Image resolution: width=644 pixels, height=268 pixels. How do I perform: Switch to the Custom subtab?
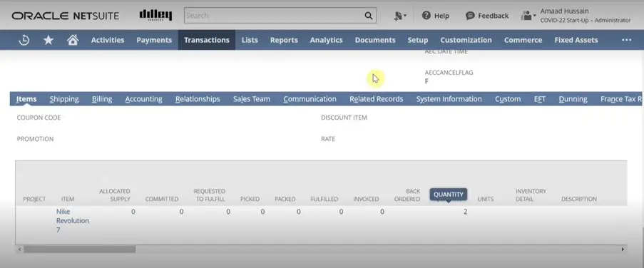click(508, 99)
